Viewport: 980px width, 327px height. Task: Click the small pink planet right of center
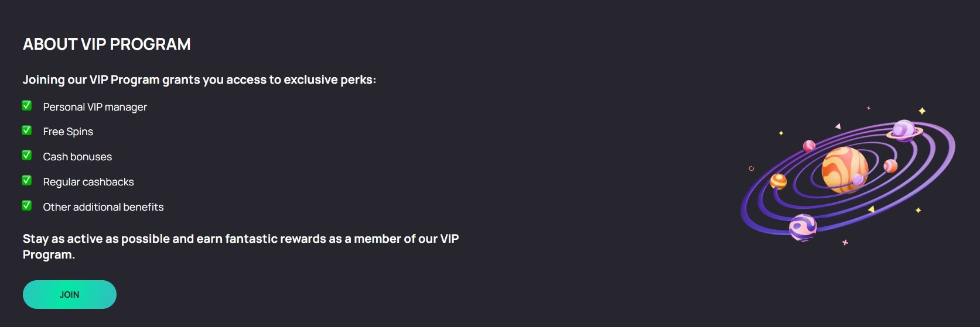point(890,166)
